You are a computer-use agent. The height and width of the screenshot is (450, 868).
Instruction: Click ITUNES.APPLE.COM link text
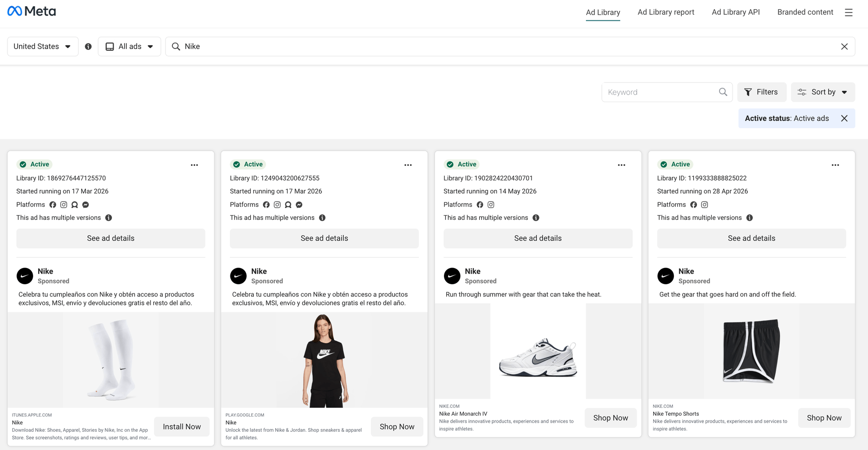tap(32, 415)
